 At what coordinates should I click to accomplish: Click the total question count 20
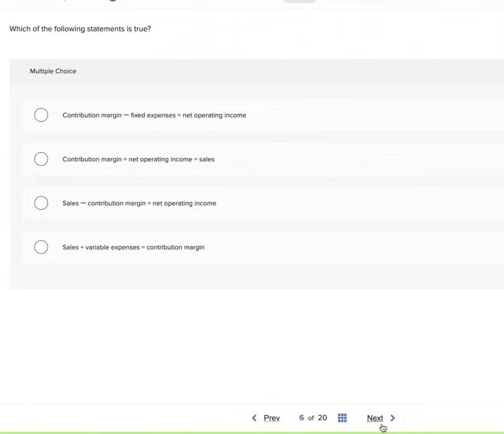(x=322, y=418)
